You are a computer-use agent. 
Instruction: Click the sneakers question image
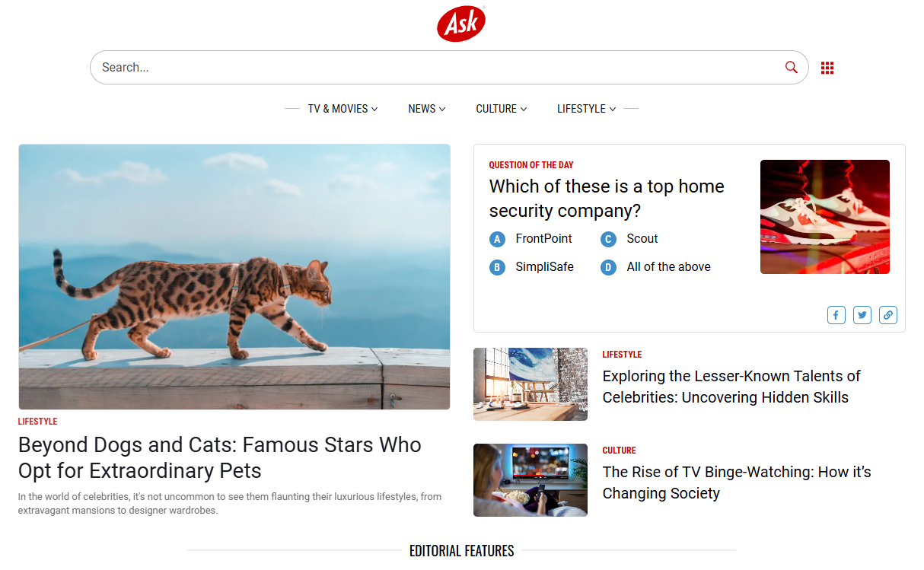pos(825,217)
